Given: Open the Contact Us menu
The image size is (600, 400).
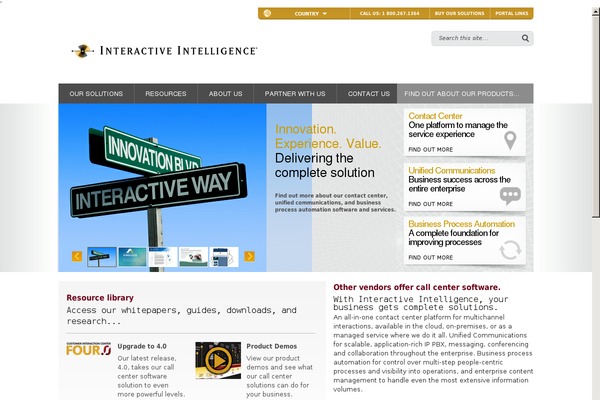Looking at the screenshot, I should tap(368, 94).
